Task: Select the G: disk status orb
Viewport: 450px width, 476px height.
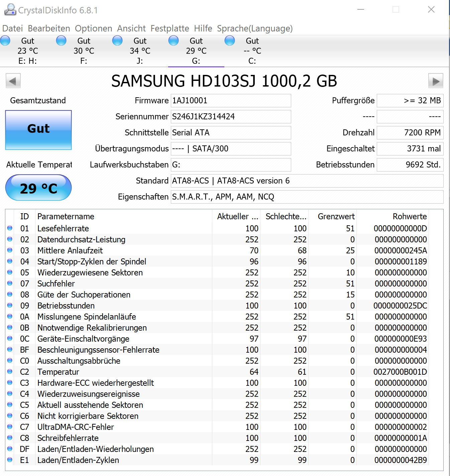Action: (174, 41)
